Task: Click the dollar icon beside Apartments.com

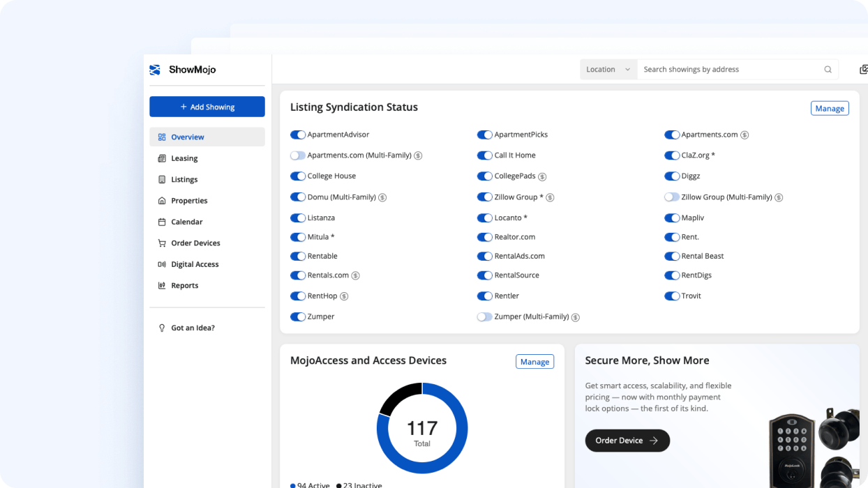Action: pyautogui.click(x=744, y=135)
